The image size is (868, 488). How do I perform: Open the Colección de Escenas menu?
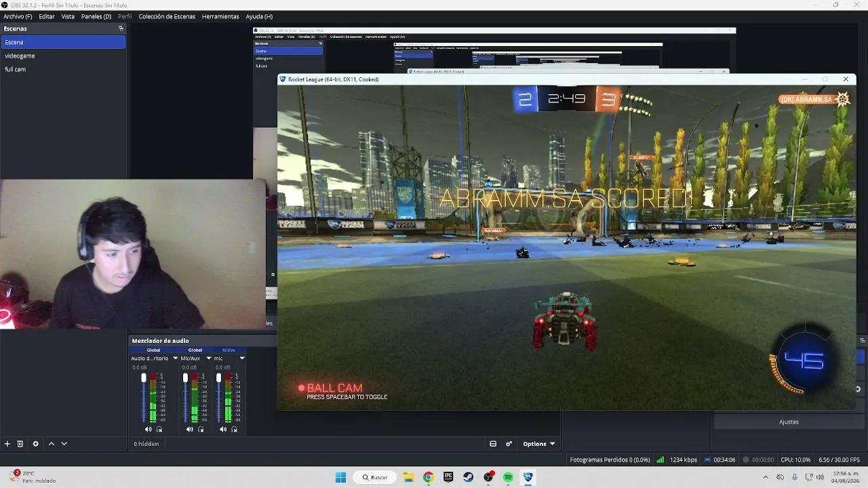(x=167, y=16)
